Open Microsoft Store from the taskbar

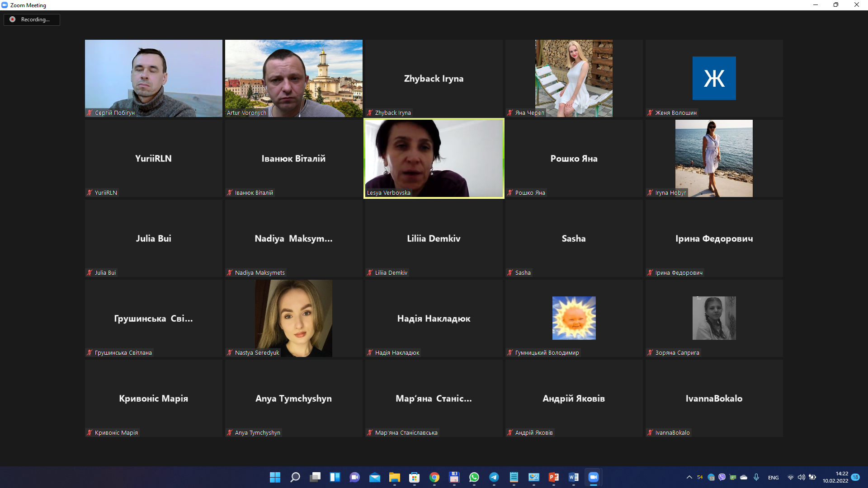tap(414, 477)
